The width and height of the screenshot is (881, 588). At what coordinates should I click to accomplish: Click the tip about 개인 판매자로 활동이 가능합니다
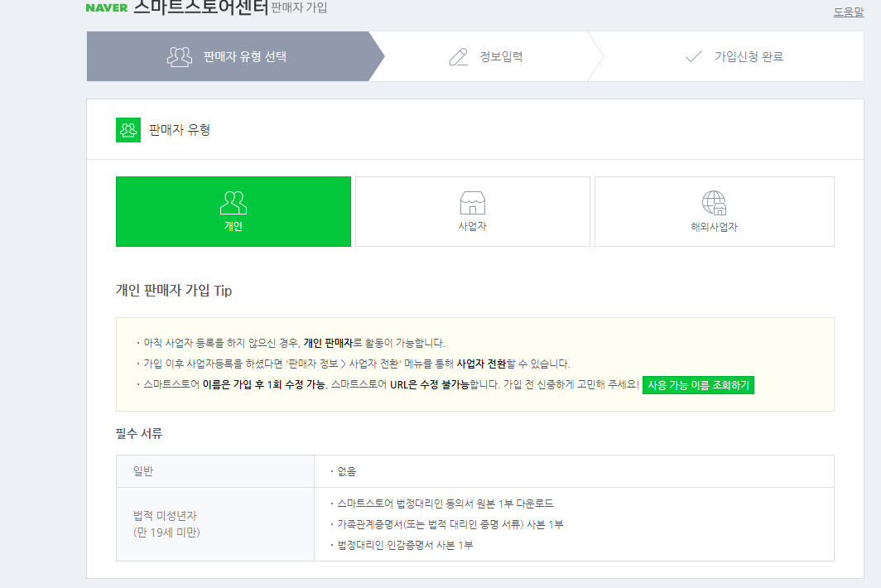click(294, 343)
